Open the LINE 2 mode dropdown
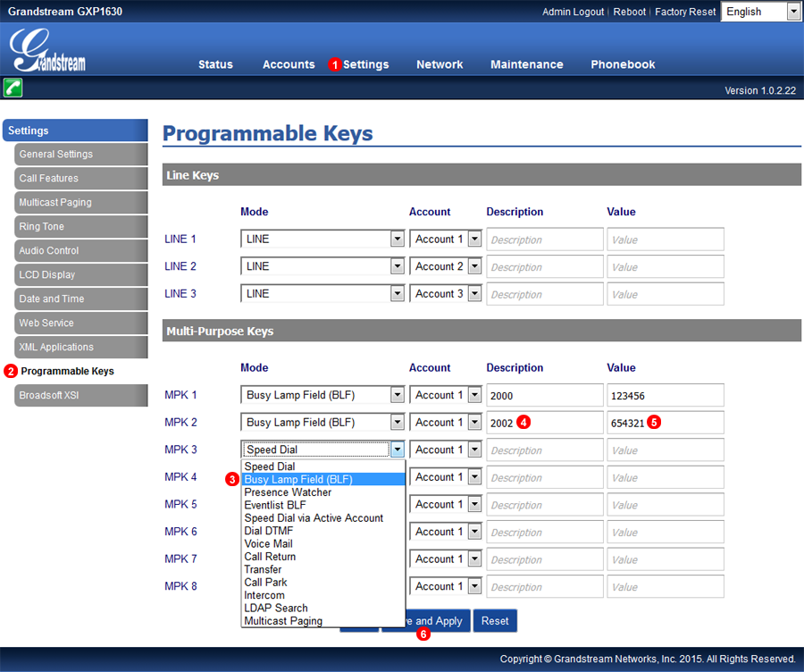 (x=322, y=266)
